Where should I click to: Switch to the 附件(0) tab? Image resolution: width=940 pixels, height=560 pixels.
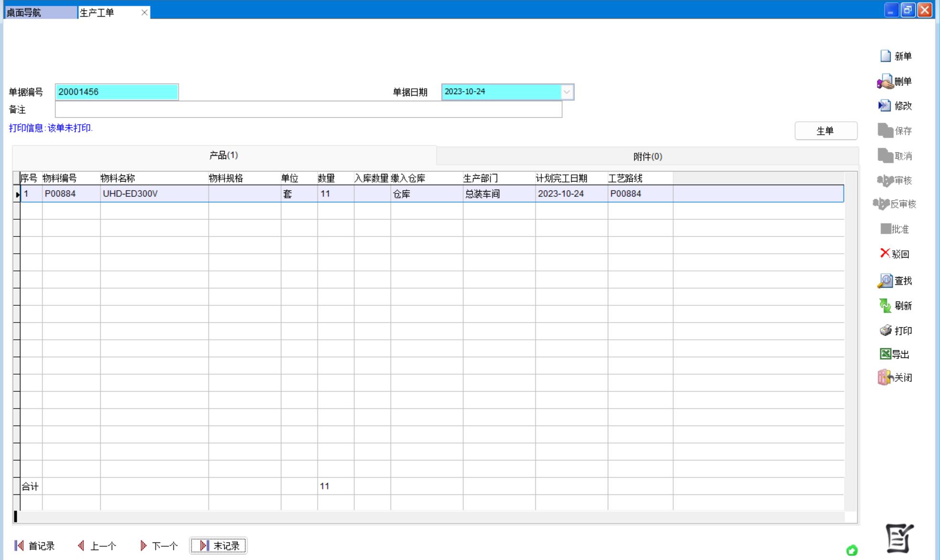647,157
